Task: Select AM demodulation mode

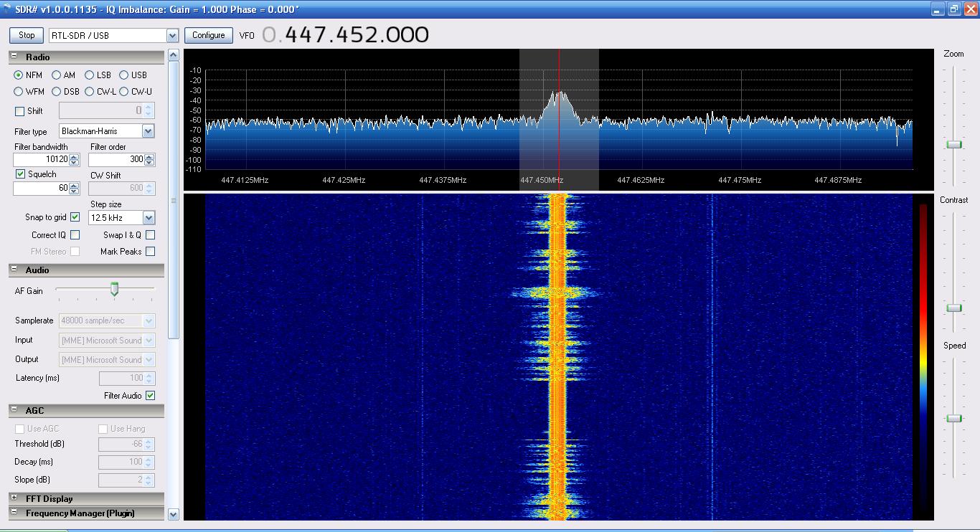Action: pyautogui.click(x=57, y=75)
